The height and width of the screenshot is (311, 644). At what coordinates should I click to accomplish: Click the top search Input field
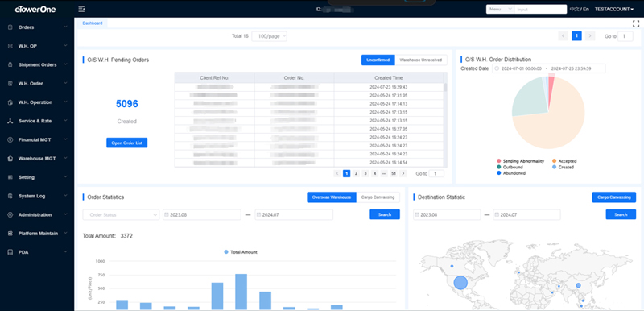point(540,9)
